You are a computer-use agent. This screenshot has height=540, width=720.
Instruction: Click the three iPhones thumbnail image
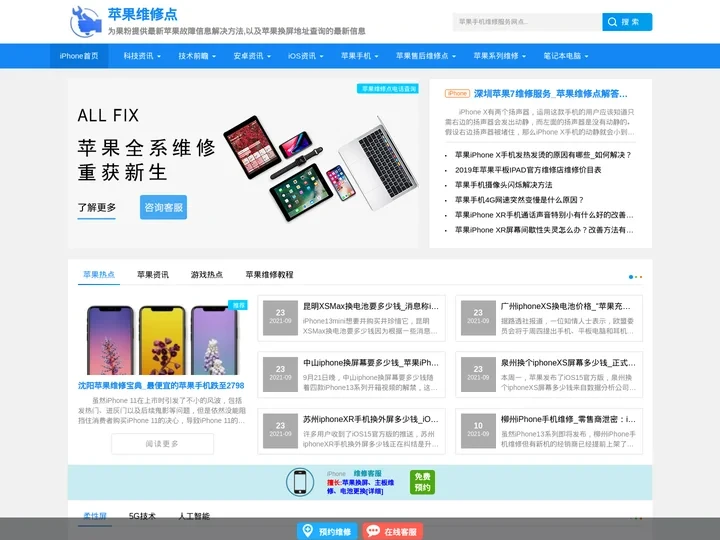(163, 339)
